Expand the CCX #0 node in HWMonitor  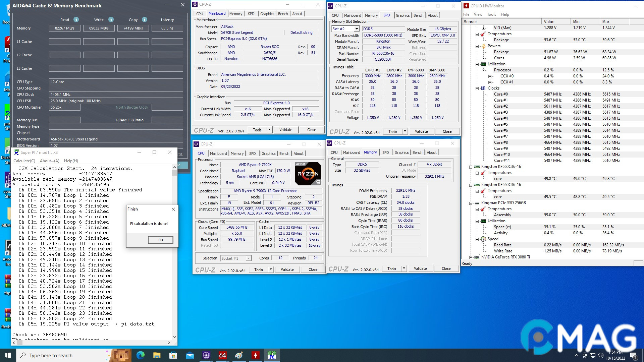click(x=490, y=76)
